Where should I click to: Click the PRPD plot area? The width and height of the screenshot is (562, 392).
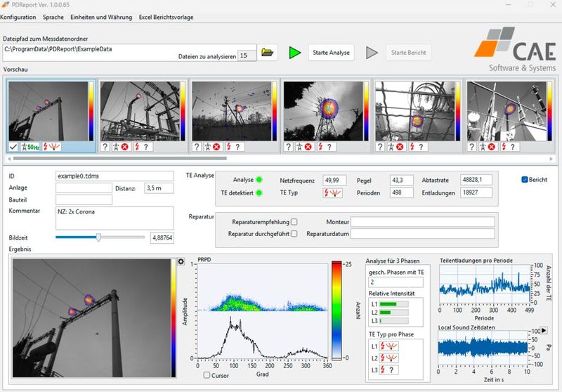point(262,311)
